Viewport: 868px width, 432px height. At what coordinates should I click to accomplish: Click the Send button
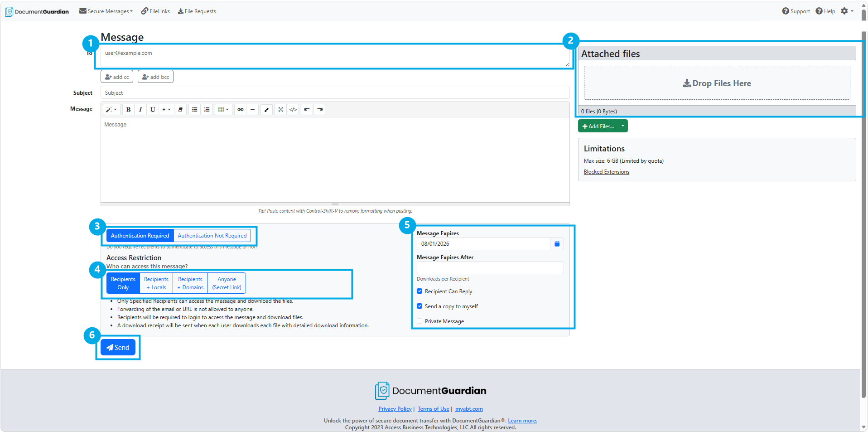click(x=118, y=347)
